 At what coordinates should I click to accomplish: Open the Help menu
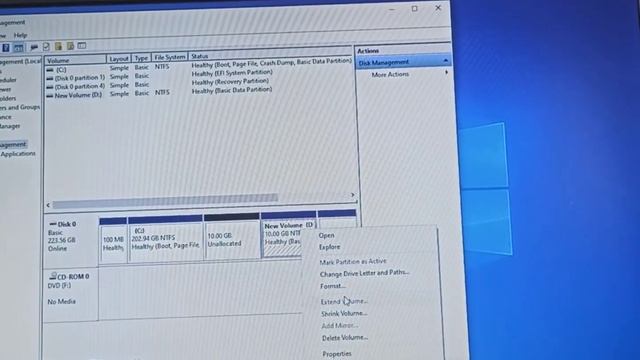coord(20,35)
